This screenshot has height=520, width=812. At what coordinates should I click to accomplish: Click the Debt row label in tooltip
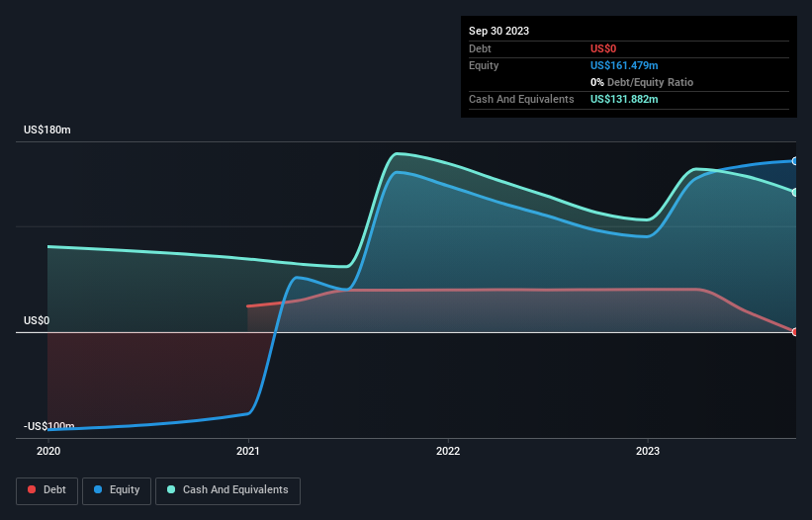480,48
